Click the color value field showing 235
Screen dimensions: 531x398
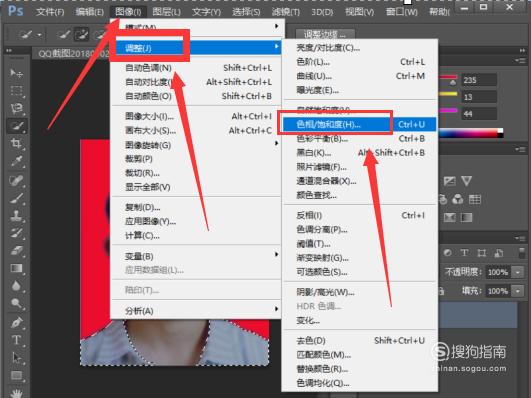coord(479,80)
